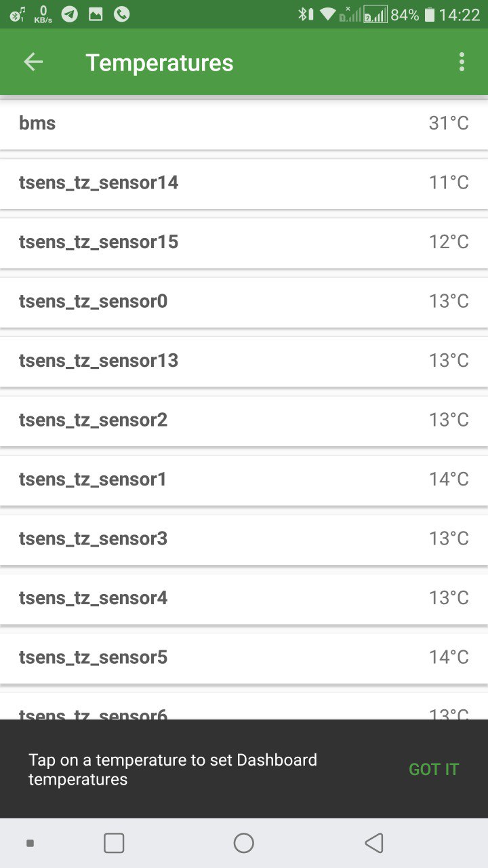Tap the small dot navigation bar icon
This screenshot has height=868, width=488.
[30, 843]
